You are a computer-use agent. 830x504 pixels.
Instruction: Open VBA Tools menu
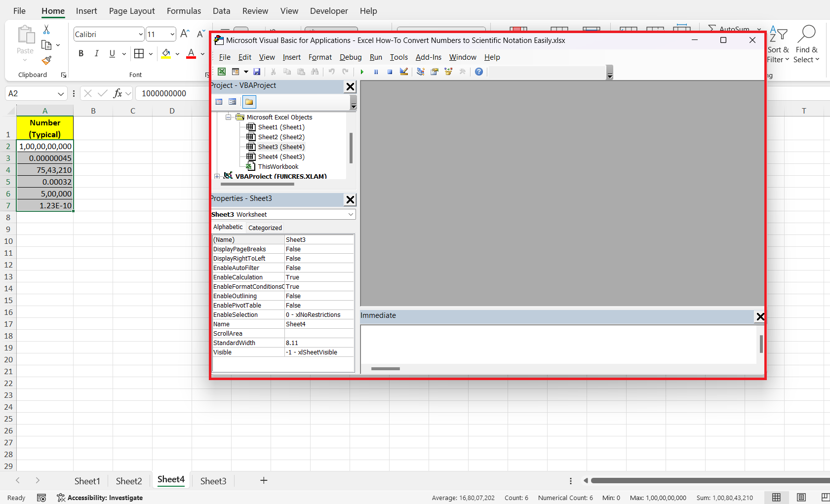tap(399, 57)
